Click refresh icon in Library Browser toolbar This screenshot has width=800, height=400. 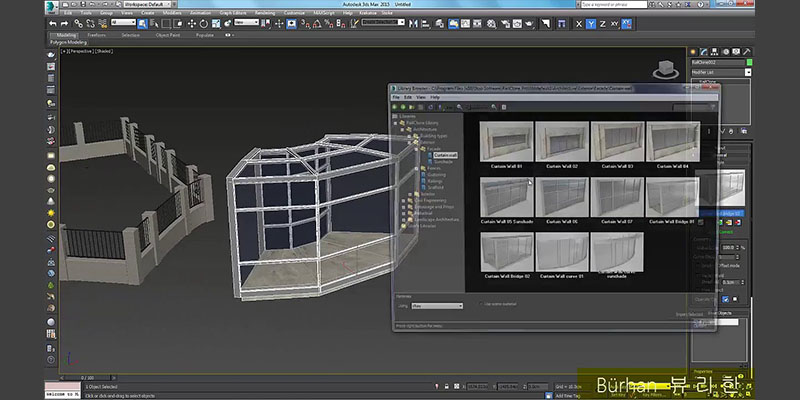tap(431, 107)
